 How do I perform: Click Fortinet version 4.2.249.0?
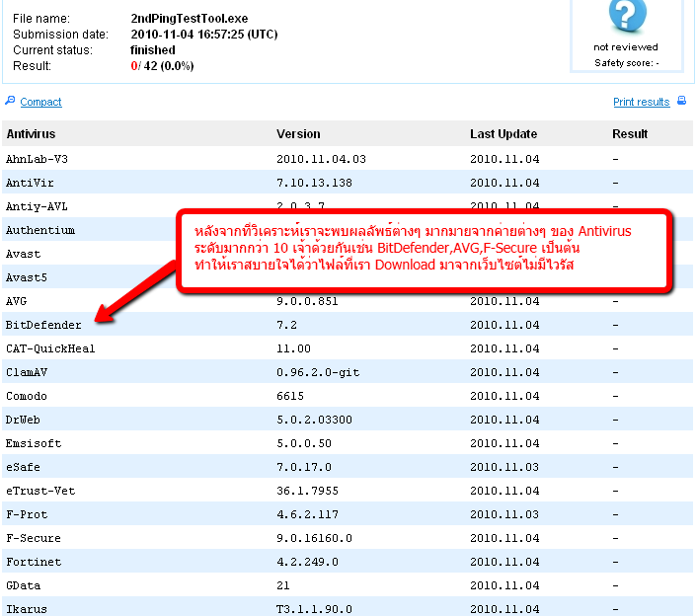coord(307,562)
